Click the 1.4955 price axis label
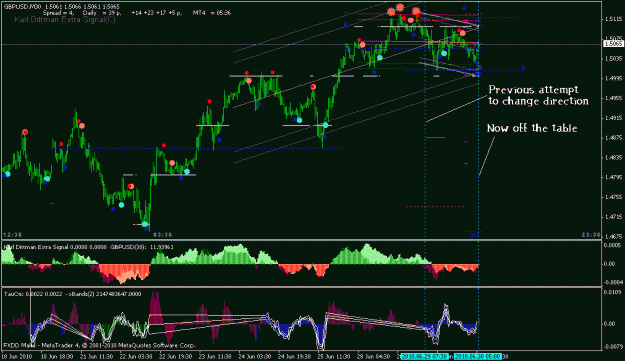The width and height of the screenshot is (625, 361). (x=614, y=98)
